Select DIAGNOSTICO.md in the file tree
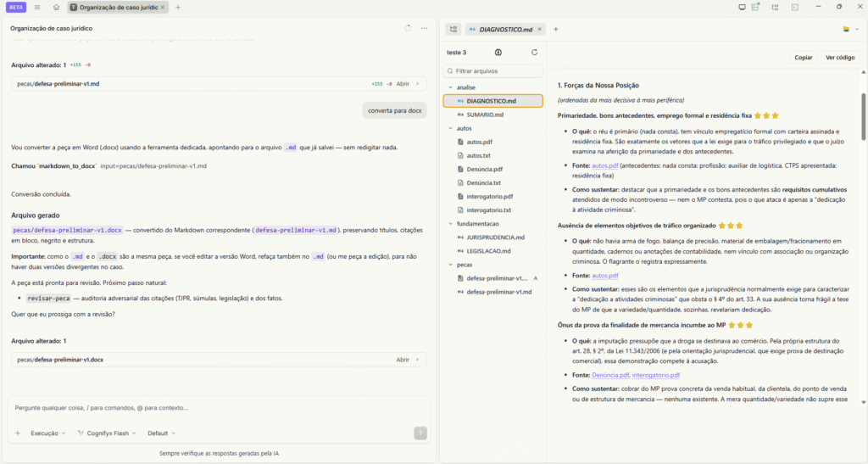Viewport: 868px width, 464px height. pyautogui.click(x=492, y=101)
